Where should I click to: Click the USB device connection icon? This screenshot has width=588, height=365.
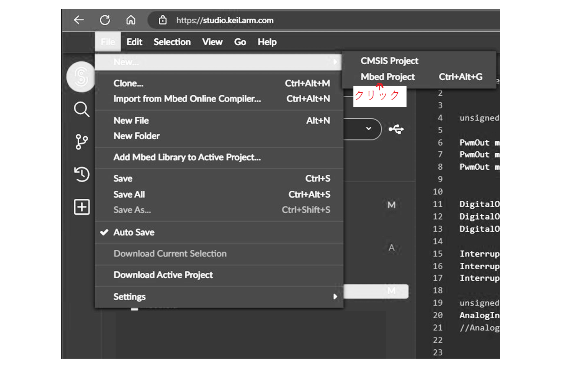click(397, 129)
